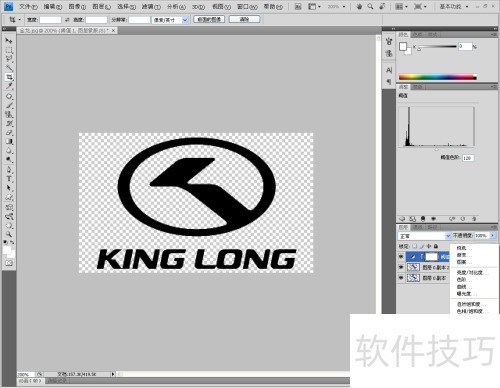Click the 前面的图像 button
This screenshot has height=388, width=500.
point(209,19)
